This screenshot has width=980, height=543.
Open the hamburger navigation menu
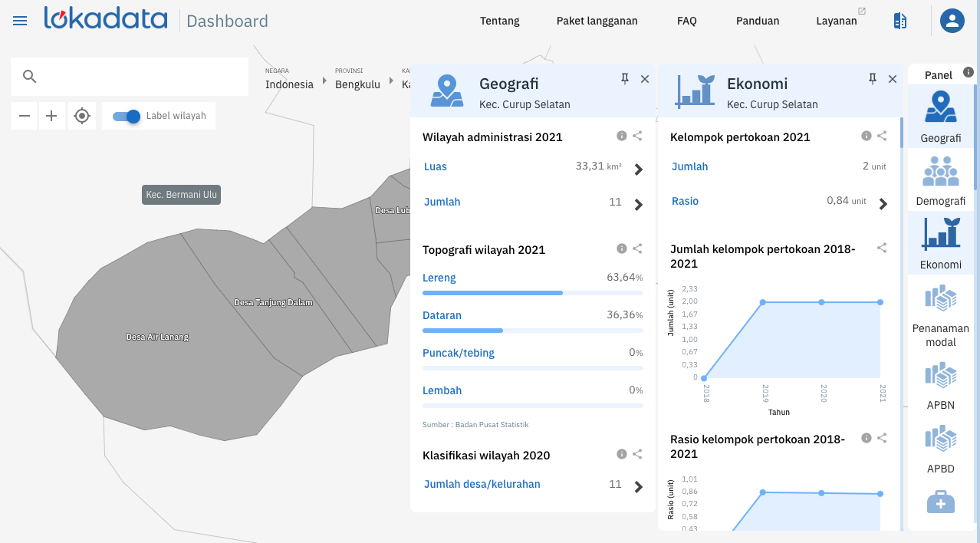(20, 21)
